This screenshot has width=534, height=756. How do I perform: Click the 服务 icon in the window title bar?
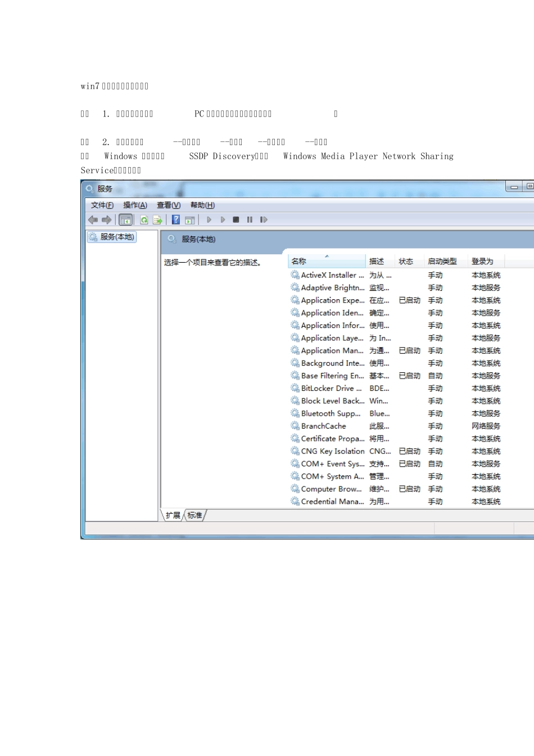90,189
